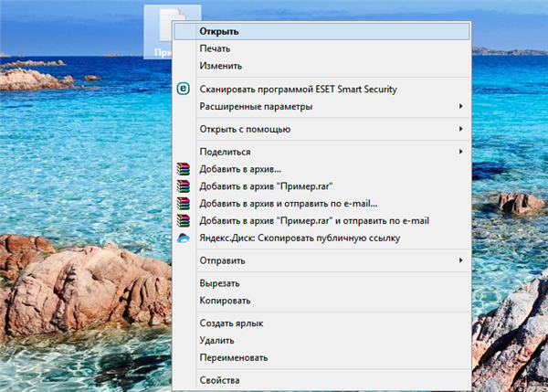This screenshot has height=392, width=548.
Task: Select 'Добавить в архив...' entry
Action: [321, 169]
